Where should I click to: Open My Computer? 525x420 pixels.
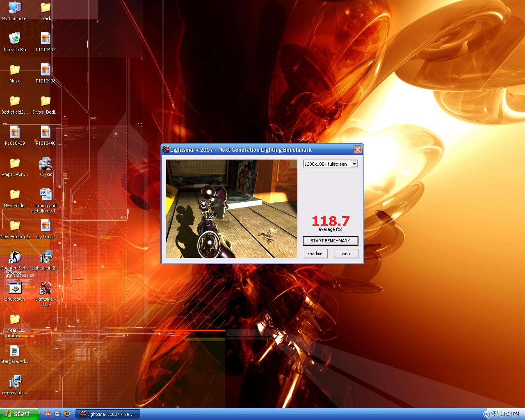pos(15,7)
